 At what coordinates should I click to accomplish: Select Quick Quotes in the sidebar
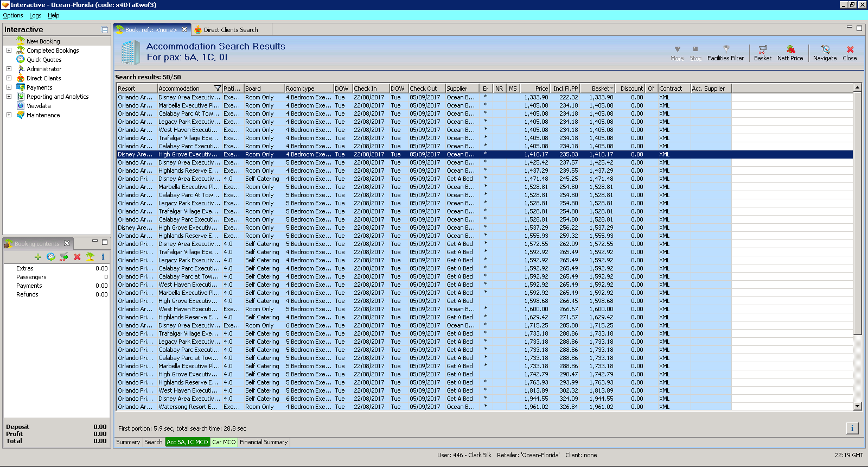tap(44, 60)
